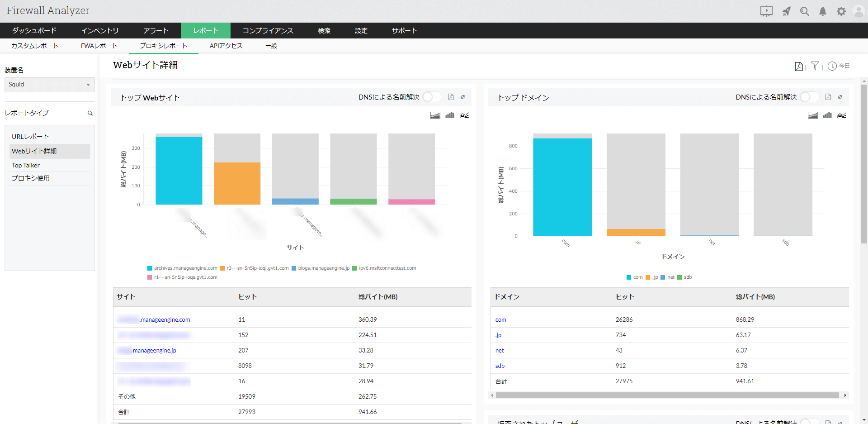
Task: Click search icon beside レポートタイプ
Action: tap(90, 113)
